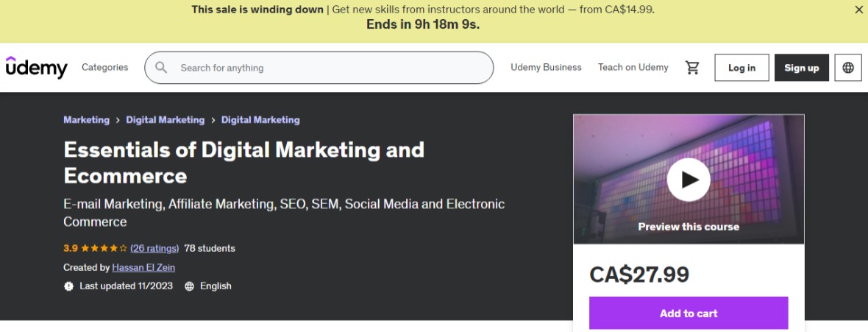Open the shopping cart icon
Screen dimensions: 868x332
click(x=692, y=68)
